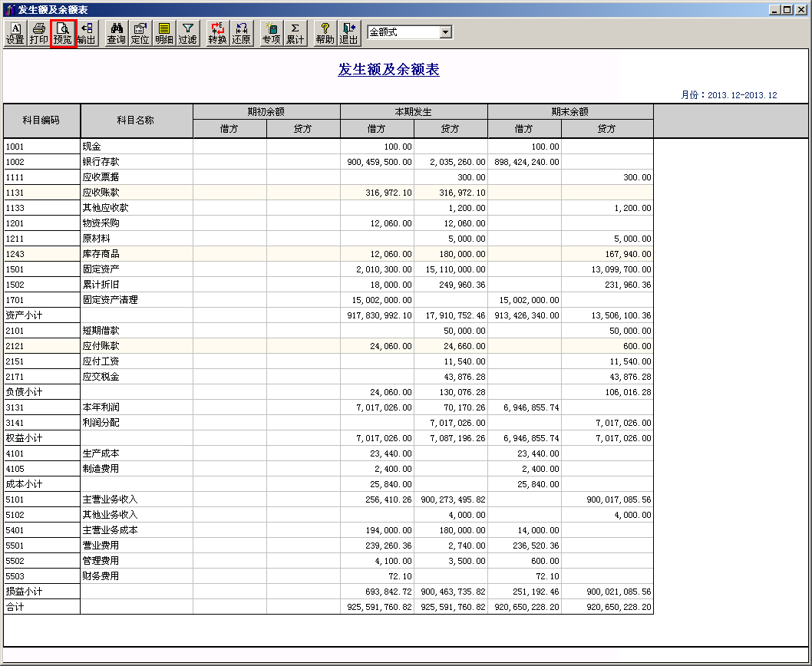
Task: Open the 金额式 format dropdown
Action: pos(446,32)
